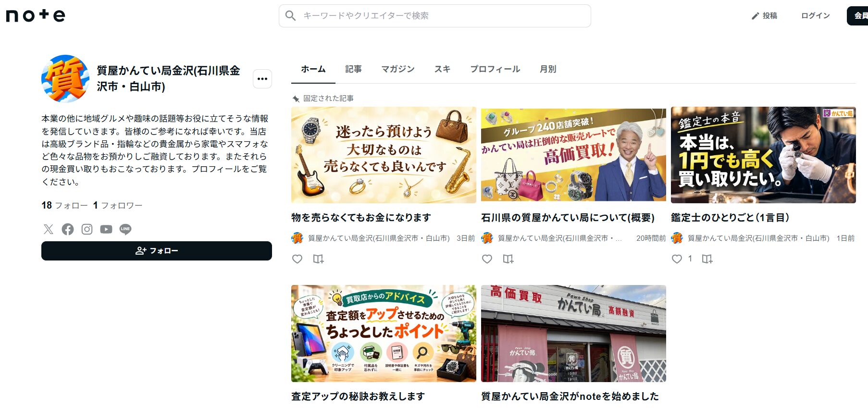The height and width of the screenshot is (409, 868).
Task: Switch to the マガジン tab
Action: (x=398, y=69)
